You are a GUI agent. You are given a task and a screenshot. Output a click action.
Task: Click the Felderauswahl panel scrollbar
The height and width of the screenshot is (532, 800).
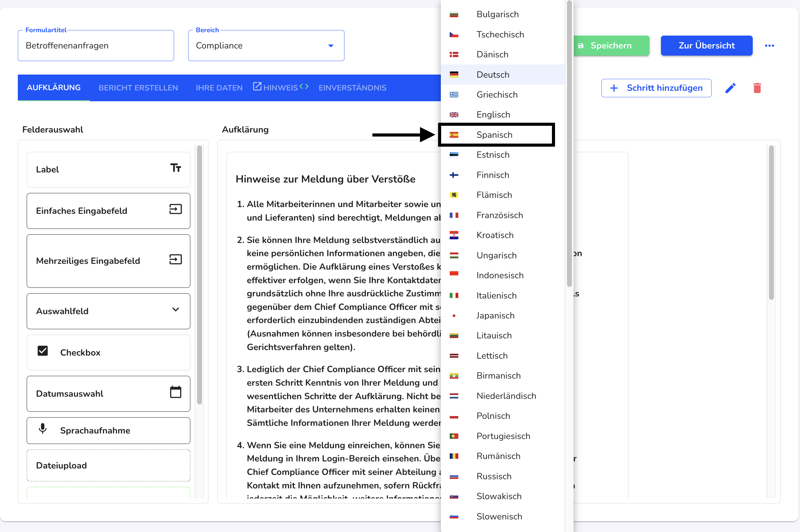(x=199, y=275)
